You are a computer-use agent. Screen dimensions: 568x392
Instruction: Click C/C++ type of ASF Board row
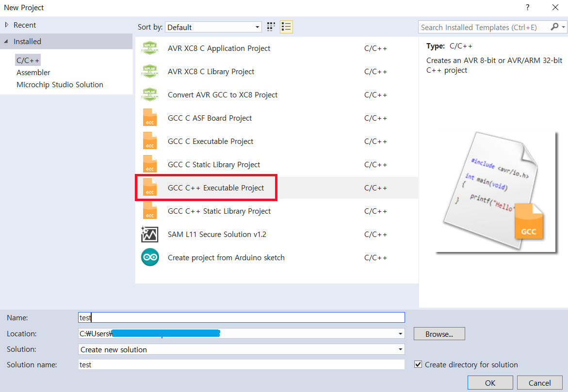tap(375, 118)
